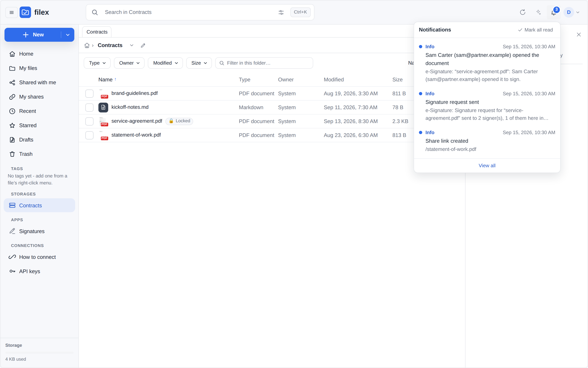The width and height of the screenshot is (588, 368).
Task: Select kickoff-notes.md checkbox
Action: (x=89, y=107)
